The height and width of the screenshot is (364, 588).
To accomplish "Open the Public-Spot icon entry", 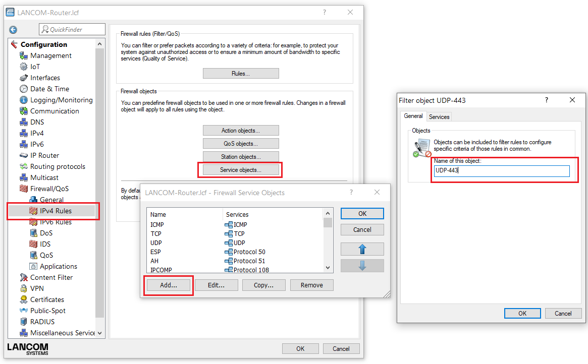I will 24,311.
